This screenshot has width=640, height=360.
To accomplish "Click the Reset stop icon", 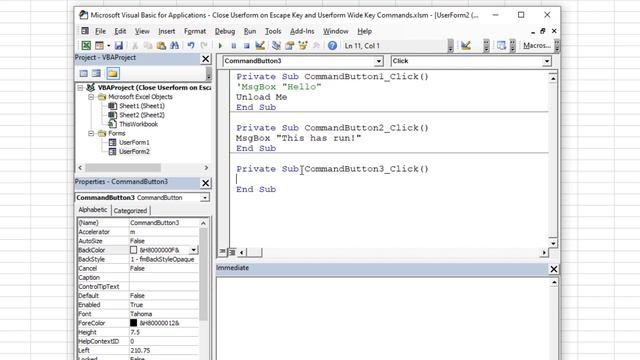I will (247, 46).
